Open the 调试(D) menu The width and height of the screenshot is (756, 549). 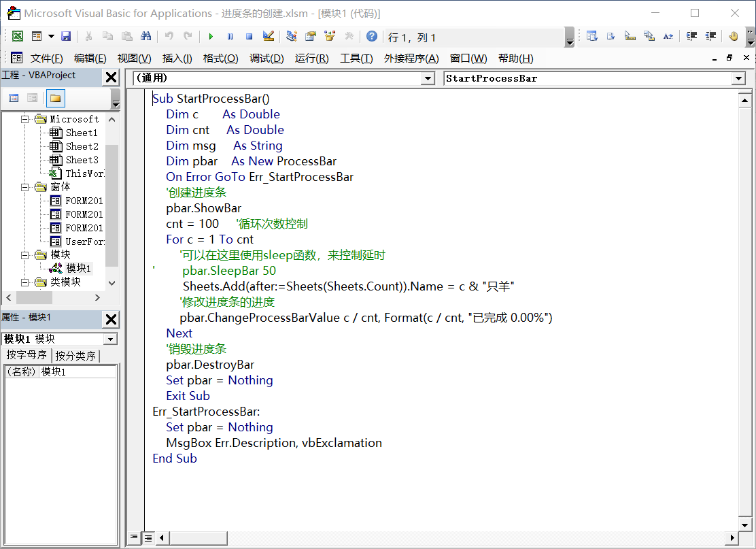tap(267, 59)
